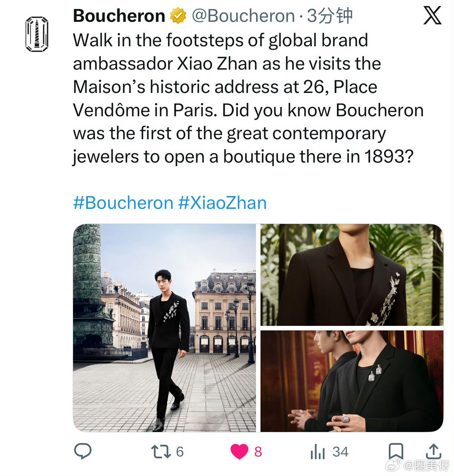Viewport: 454px width, 476px height.
Task: Click the X logo icon
Action: 432,16
